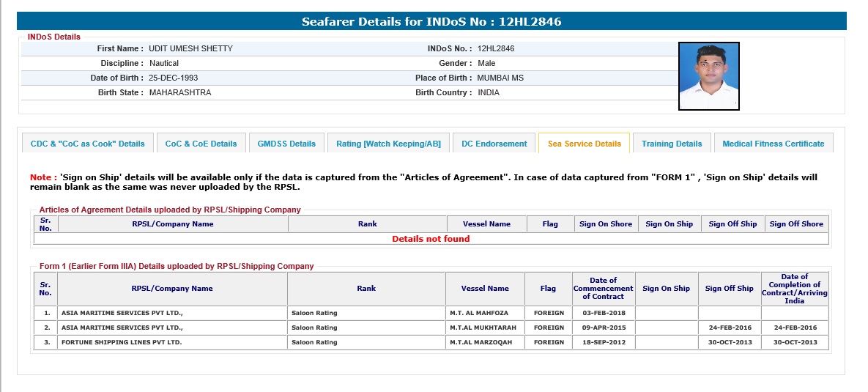The height and width of the screenshot is (392, 868).
Task: Click the seafarer profile photo
Action: click(x=708, y=76)
